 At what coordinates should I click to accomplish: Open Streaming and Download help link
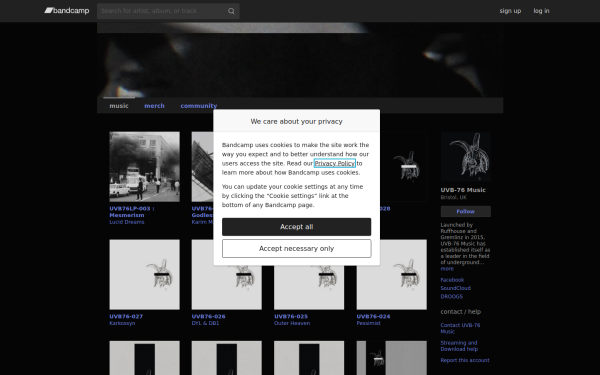pos(459,346)
